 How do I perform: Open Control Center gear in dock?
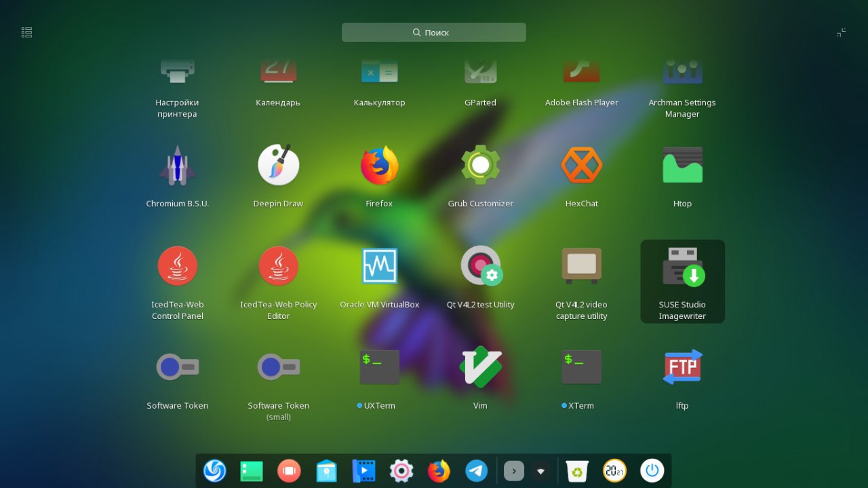401,470
